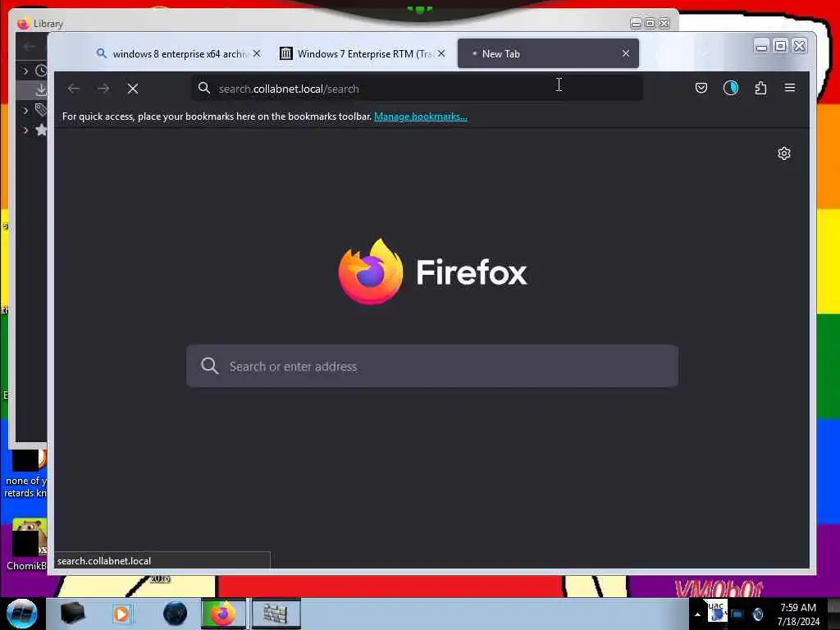This screenshot has height=630, width=840.
Task: Click the network monitor tray icon
Action: [x=737, y=614]
